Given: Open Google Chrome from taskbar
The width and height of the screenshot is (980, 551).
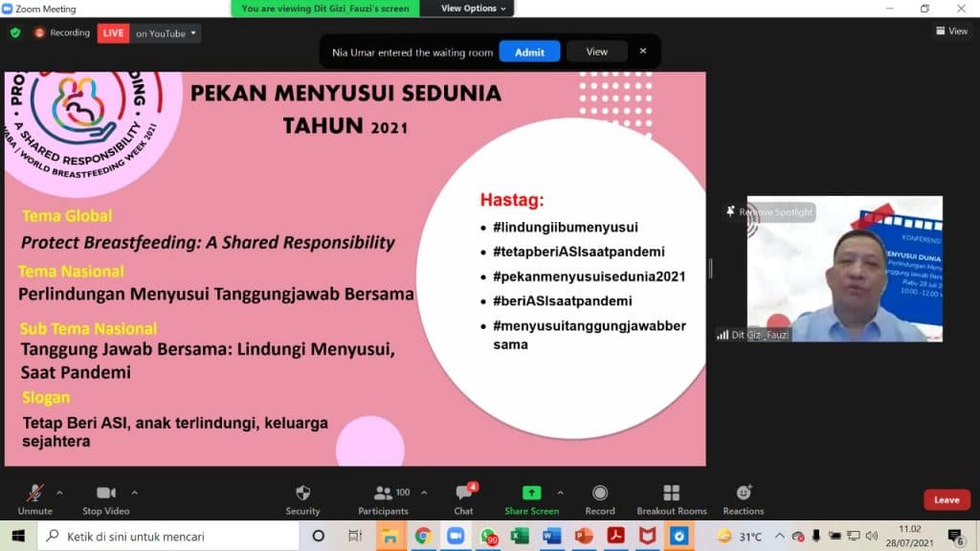Looking at the screenshot, I should point(423,536).
